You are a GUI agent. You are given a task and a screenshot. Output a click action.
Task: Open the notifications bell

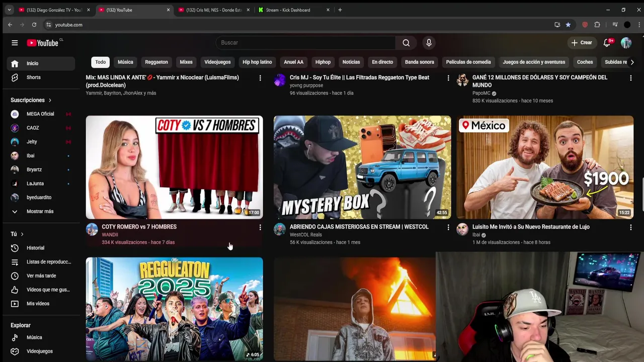click(607, 43)
